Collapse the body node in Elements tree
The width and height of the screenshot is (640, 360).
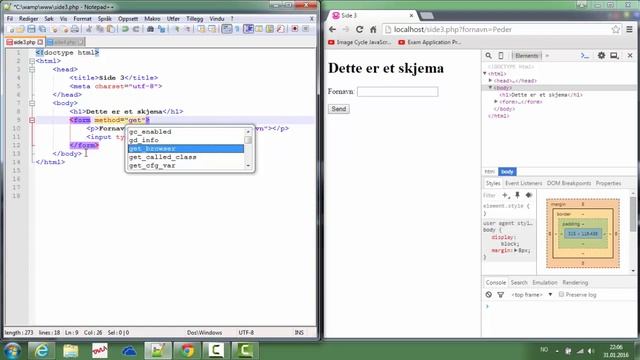click(491, 87)
